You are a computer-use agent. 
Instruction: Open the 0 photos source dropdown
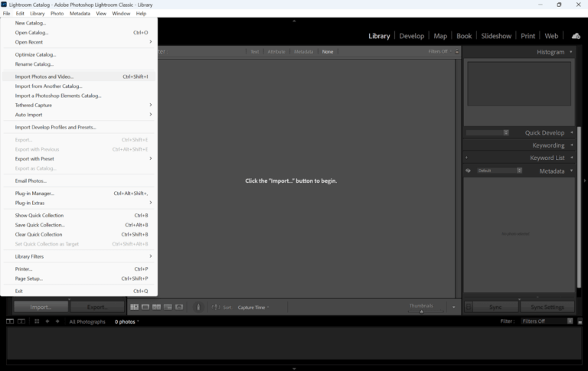(x=127, y=321)
